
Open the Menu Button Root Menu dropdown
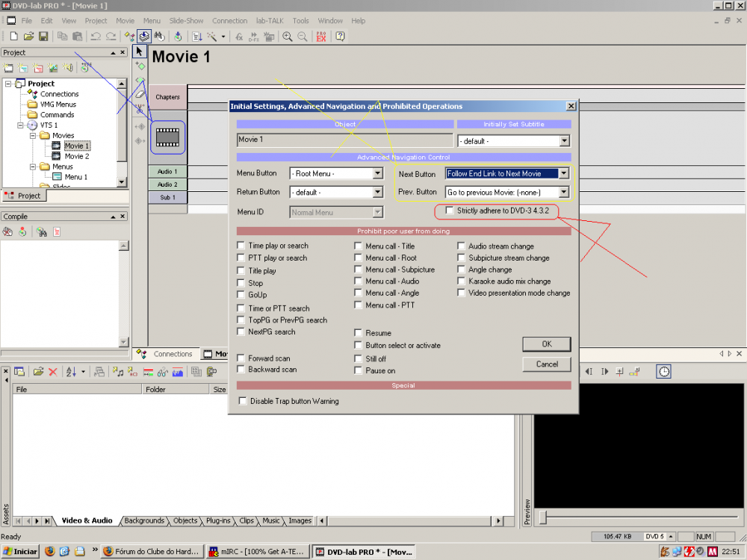[x=376, y=174]
